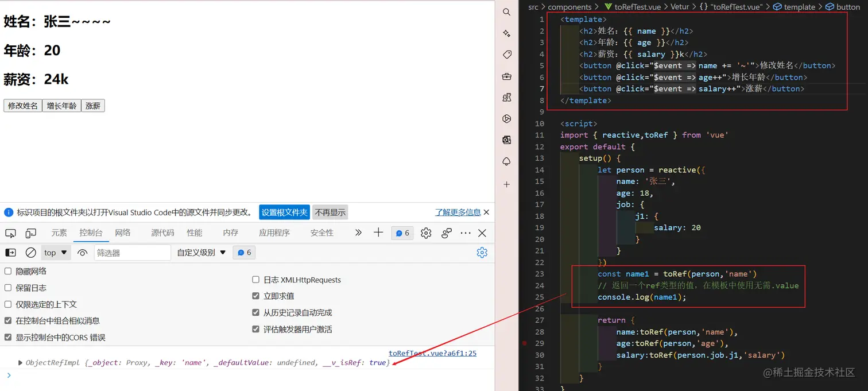Toggle 仅限选定的上下文 checkbox
The width and height of the screenshot is (868, 391).
click(x=8, y=304)
